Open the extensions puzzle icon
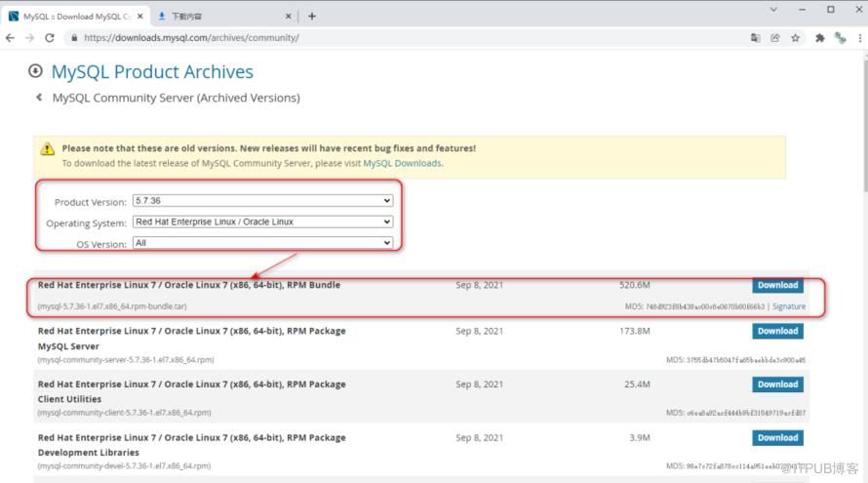This screenshot has width=868, height=483. [x=819, y=38]
